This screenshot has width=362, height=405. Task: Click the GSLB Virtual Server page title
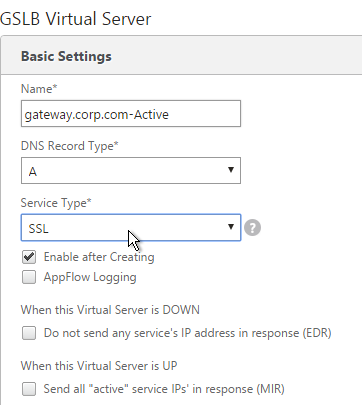[75, 19]
